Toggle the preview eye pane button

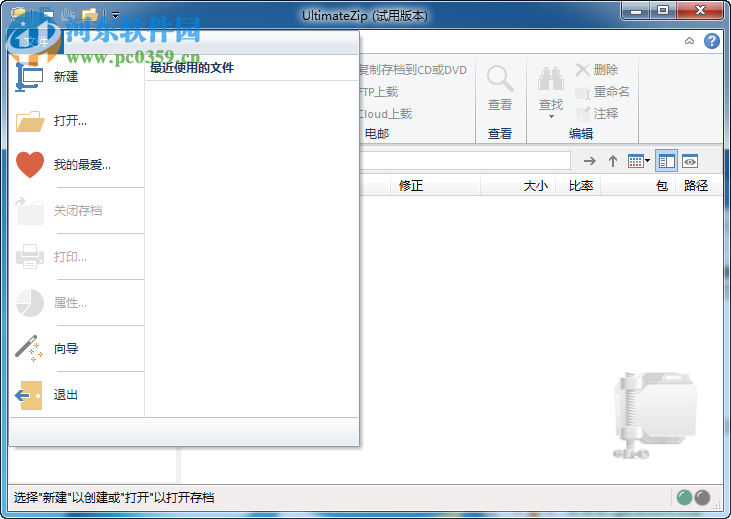690,161
